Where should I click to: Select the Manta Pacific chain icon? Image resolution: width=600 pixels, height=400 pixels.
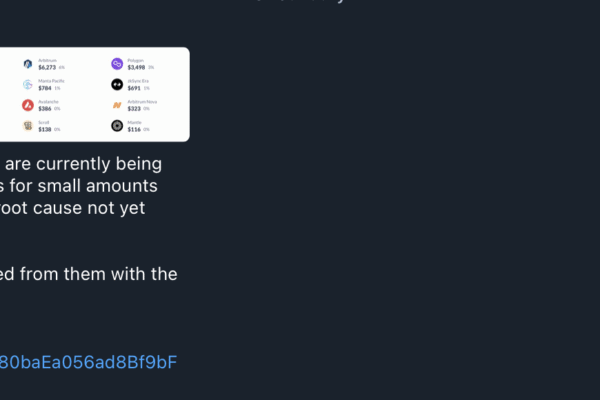(28, 85)
